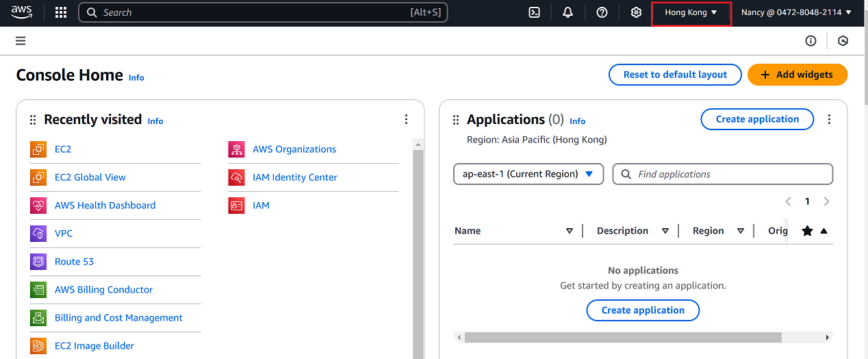Open EC2 Image Builder link
This screenshot has height=359, width=868.
click(94, 346)
